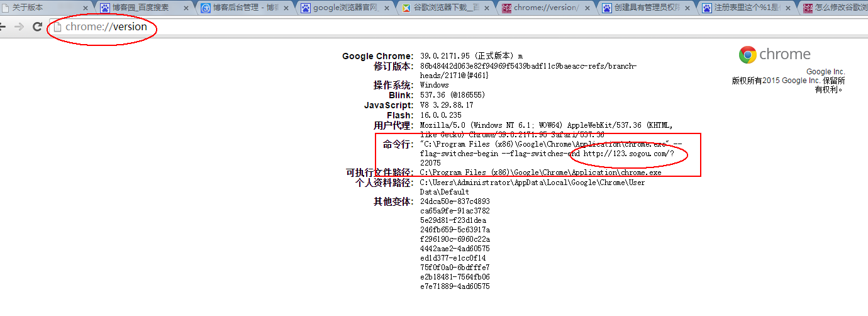Close the chrome://version/ tab

coord(588,9)
